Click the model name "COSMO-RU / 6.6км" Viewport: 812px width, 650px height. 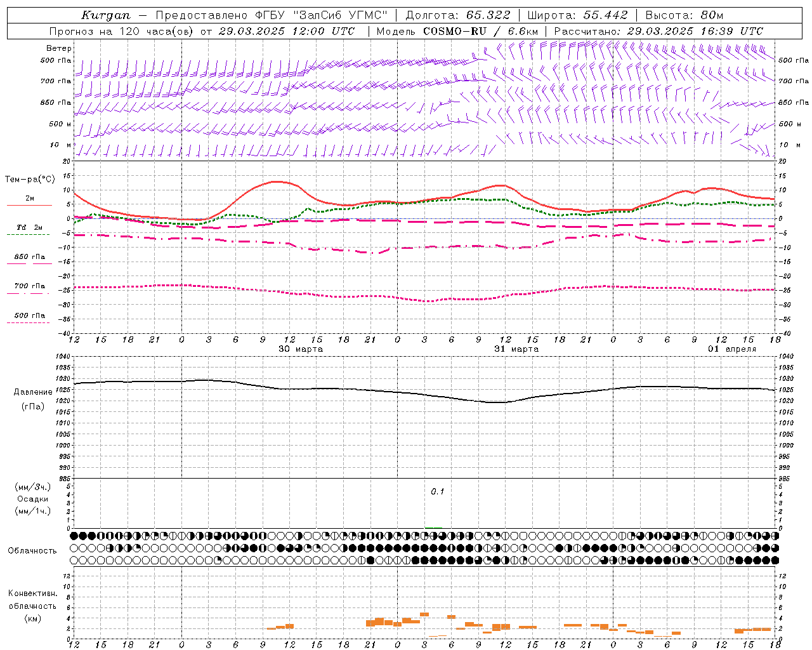481,31
